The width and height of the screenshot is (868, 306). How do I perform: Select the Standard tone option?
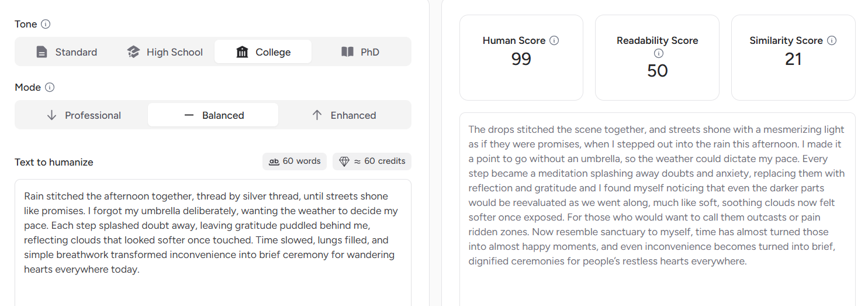pos(66,52)
